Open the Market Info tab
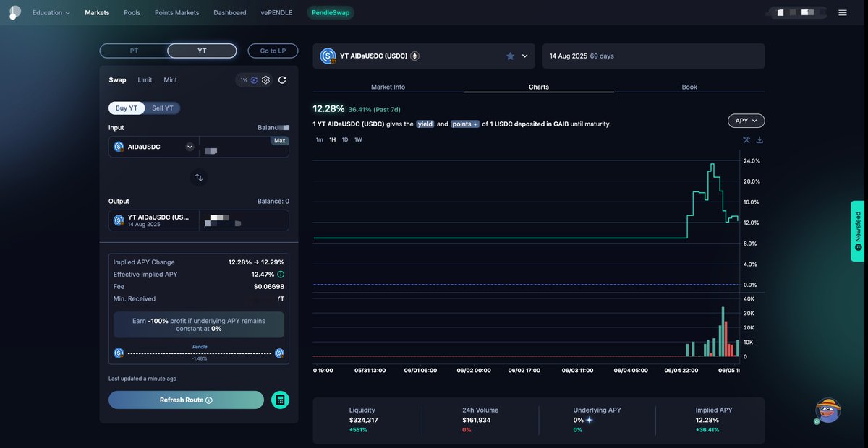 pos(388,87)
